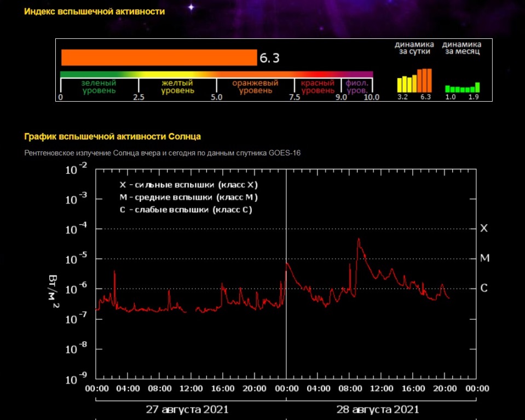
Task: Click the X class label right of chart
Action: [x=483, y=228]
